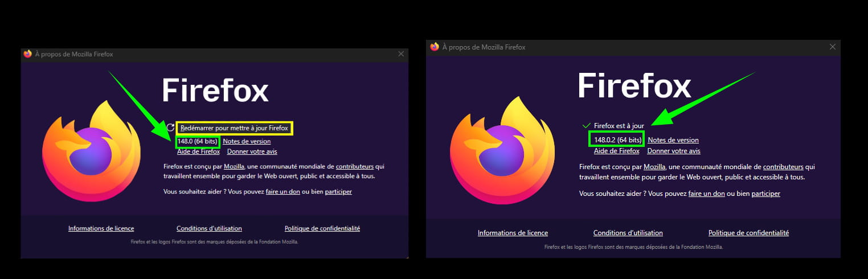
Task: Open the Mozilla link in left window
Action: [x=234, y=166]
